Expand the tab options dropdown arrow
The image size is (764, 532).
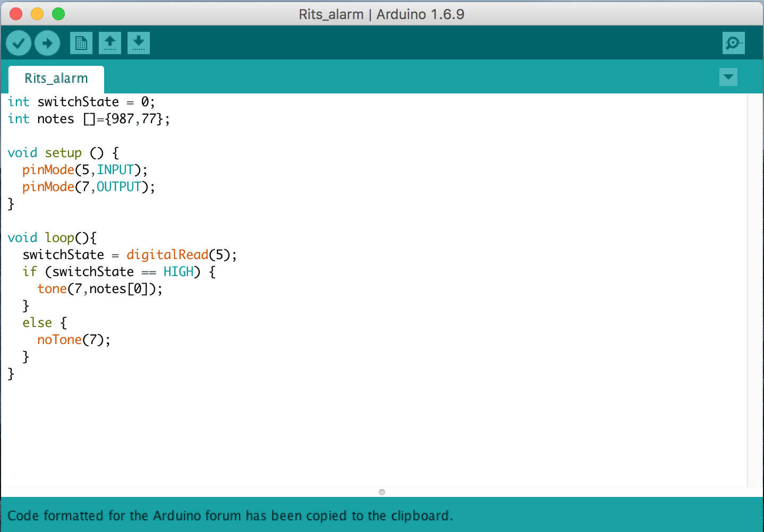728,77
